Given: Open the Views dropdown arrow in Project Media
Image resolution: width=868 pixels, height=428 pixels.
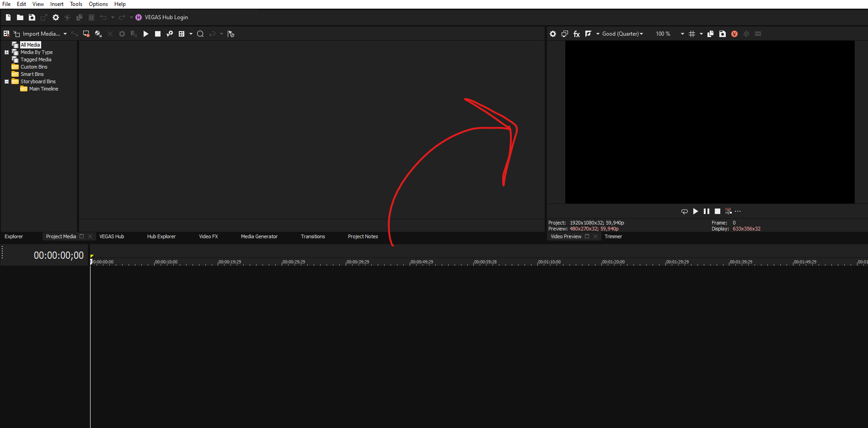Looking at the screenshot, I should [191, 34].
